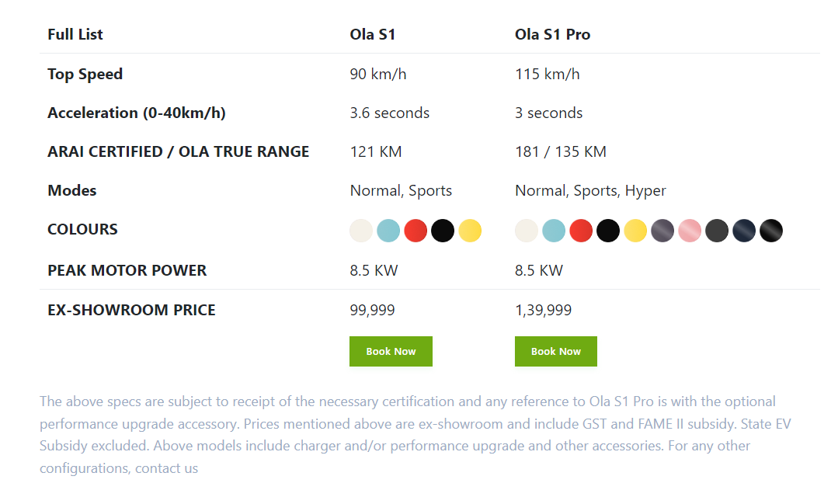Select the white colour swatch for Ola S1
The height and width of the screenshot is (504, 831).
coord(361,231)
